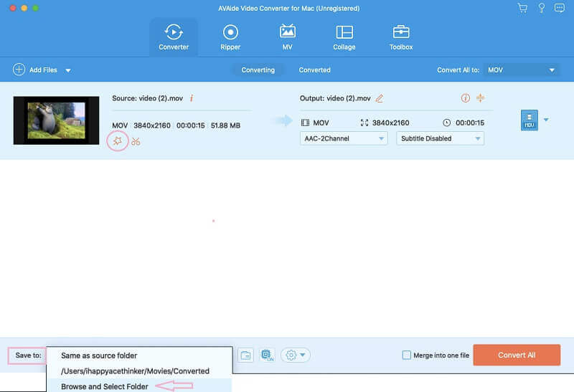Choose Same as source folder option
Image resolution: width=574 pixels, height=392 pixels.
99,355
